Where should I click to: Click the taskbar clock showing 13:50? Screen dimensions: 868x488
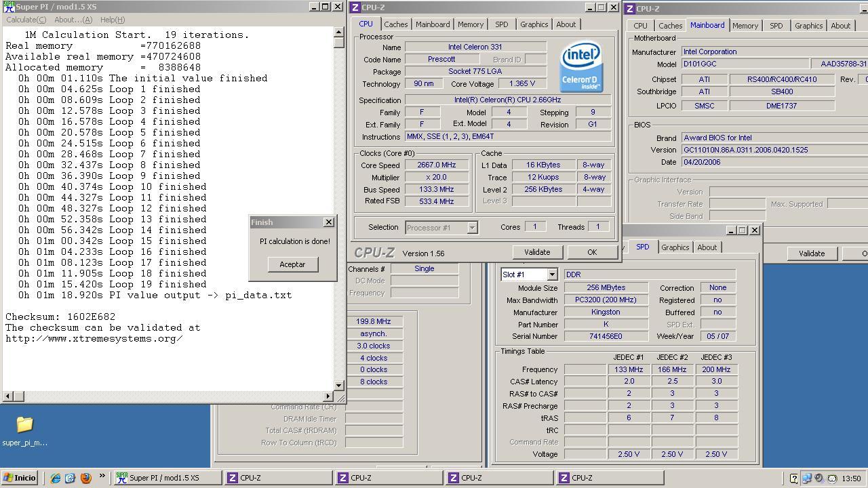pyautogui.click(x=851, y=479)
